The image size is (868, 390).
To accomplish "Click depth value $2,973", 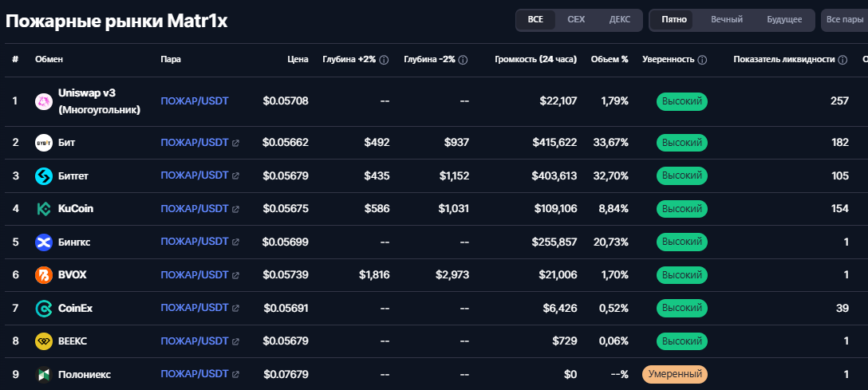I will tap(453, 275).
